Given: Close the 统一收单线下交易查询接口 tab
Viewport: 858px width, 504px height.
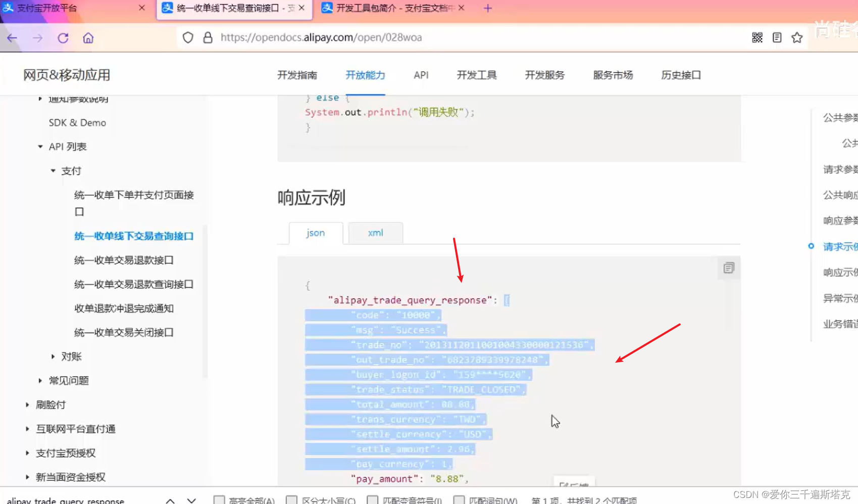Looking at the screenshot, I should coord(301,8).
